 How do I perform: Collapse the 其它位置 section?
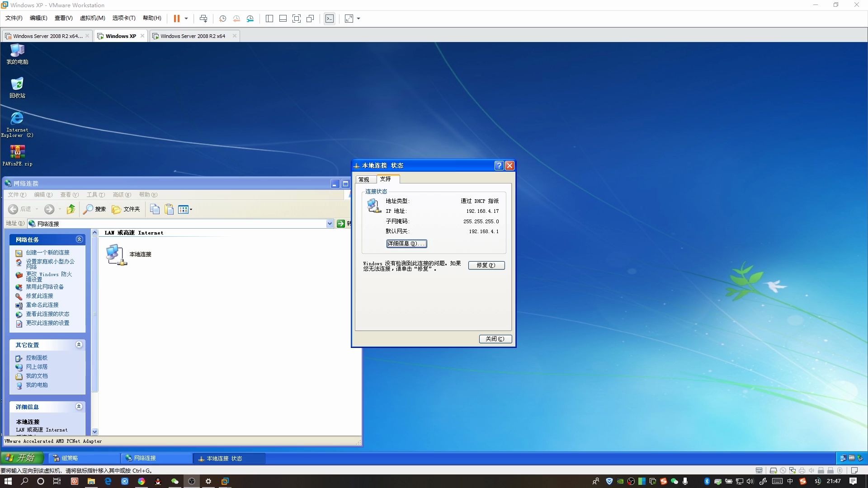(x=79, y=344)
